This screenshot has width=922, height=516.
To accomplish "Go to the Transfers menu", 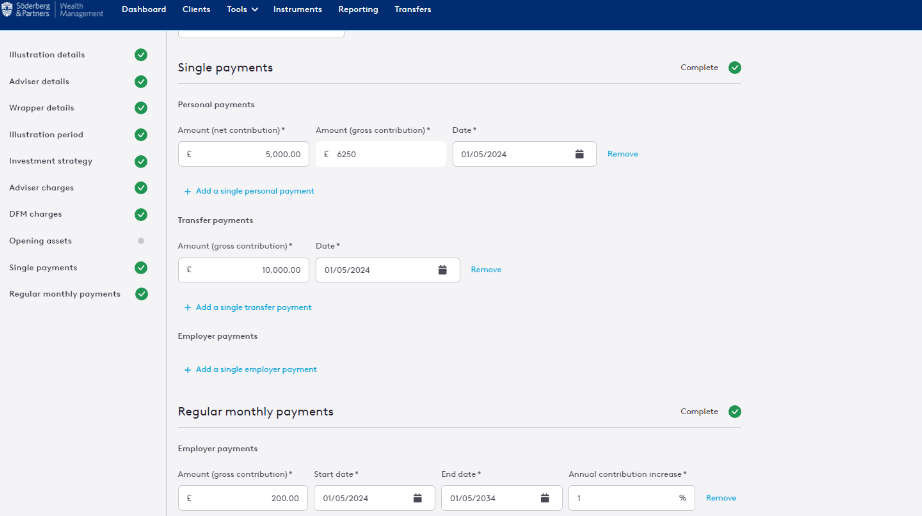I will pyautogui.click(x=413, y=9).
